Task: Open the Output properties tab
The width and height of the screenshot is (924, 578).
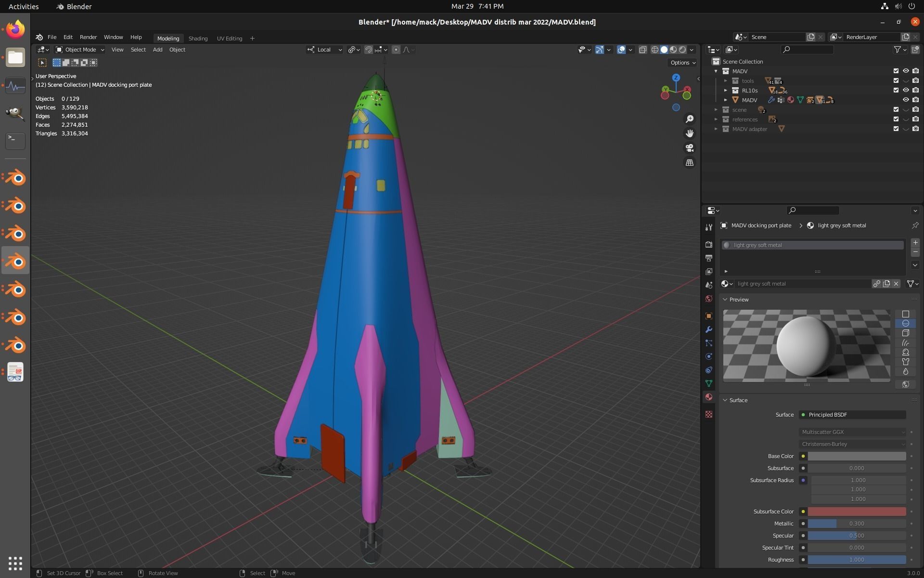Action: pyautogui.click(x=708, y=258)
